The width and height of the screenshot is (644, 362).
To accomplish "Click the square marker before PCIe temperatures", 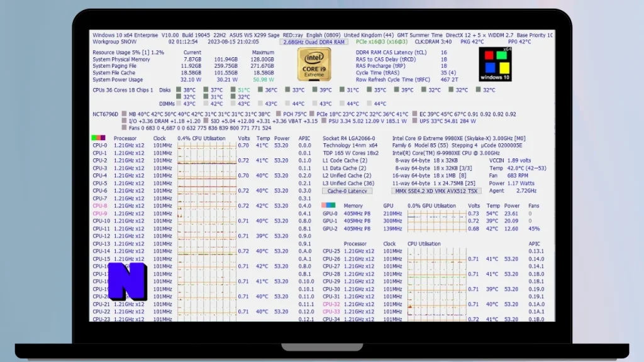I will tap(312, 114).
